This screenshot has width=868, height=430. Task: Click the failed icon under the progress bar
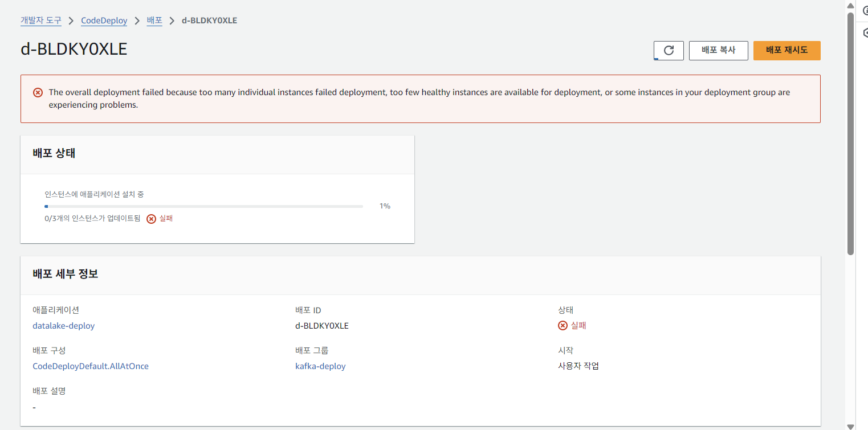pyautogui.click(x=151, y=219)
